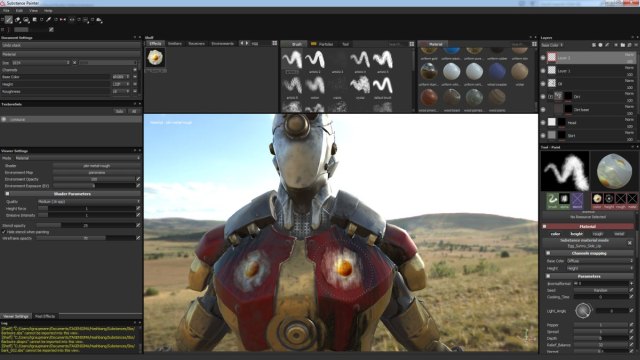
Task: Add a folder in Layers panel
Action: tap(622, 45)
